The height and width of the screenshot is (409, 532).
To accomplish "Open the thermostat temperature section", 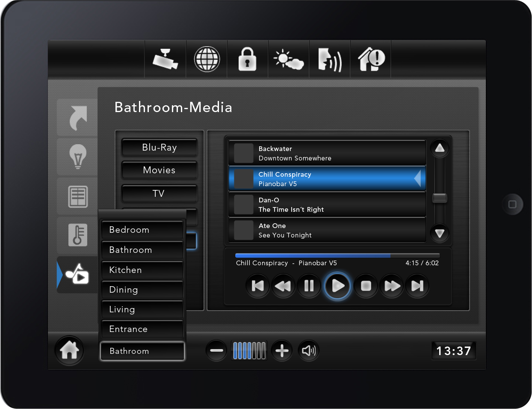I will point(77,235).
